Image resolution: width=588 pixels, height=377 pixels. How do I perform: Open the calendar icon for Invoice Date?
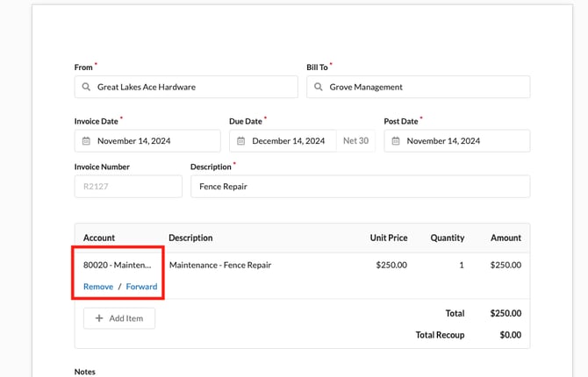point(86,141)
